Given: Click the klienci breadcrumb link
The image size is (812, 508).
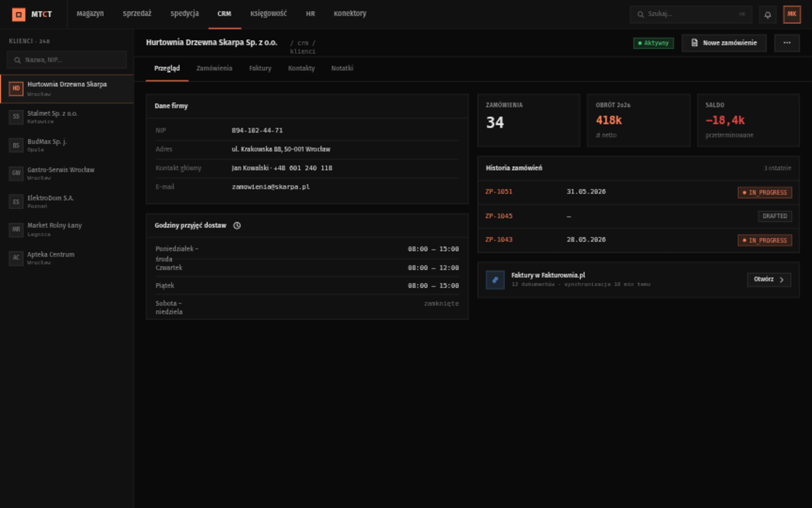Looking at the screenshot, I should tap(303, 51).
